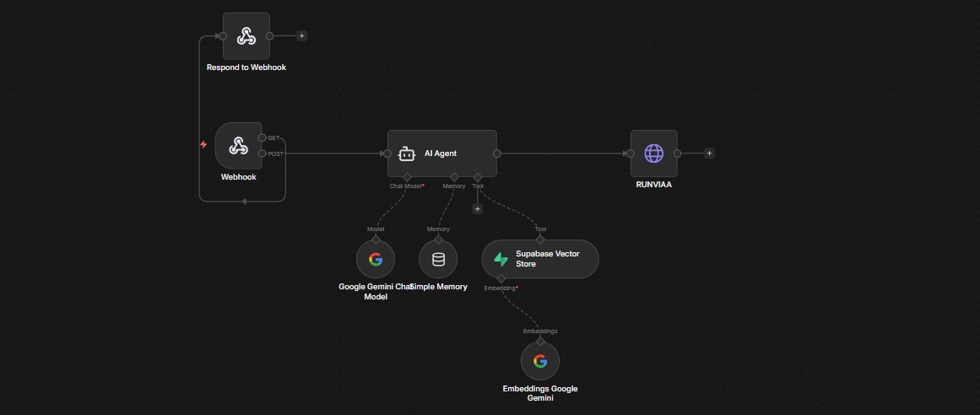Screen dimensions: 980x415
Task: Click the AI Agent Memory diamond connector
Action: click(x=453, y=177)
